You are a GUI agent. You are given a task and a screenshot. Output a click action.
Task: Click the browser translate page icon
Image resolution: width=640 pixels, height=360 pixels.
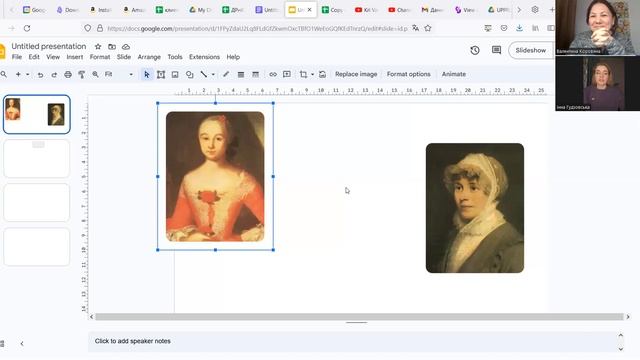click(x=416, y=28)
